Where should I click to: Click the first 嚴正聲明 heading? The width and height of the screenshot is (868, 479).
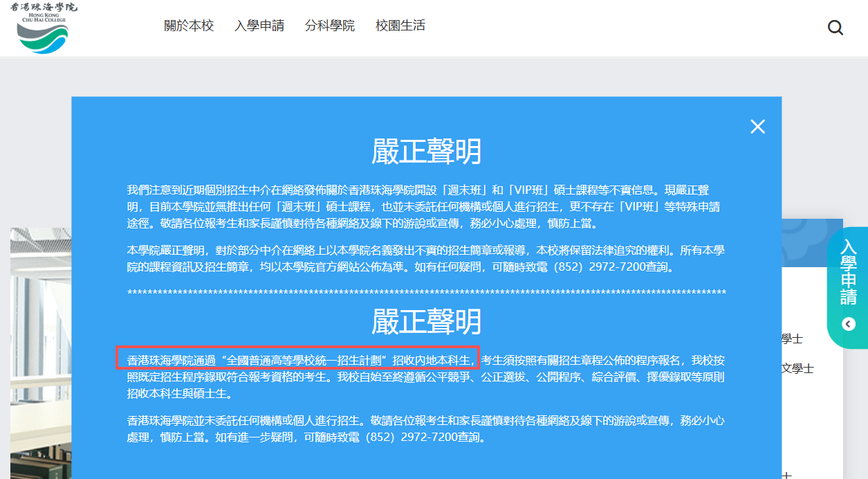pyautogui.click(x=426, y=152)
